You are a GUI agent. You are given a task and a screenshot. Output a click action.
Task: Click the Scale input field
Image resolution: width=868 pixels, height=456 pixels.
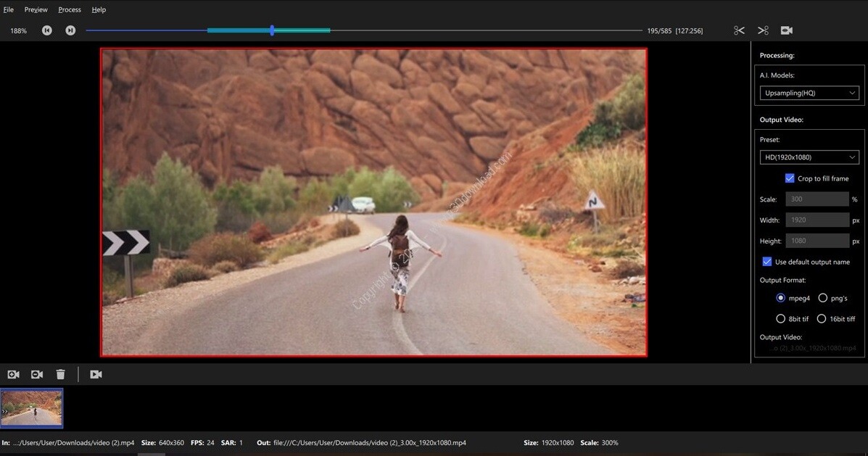click(817, 199)
